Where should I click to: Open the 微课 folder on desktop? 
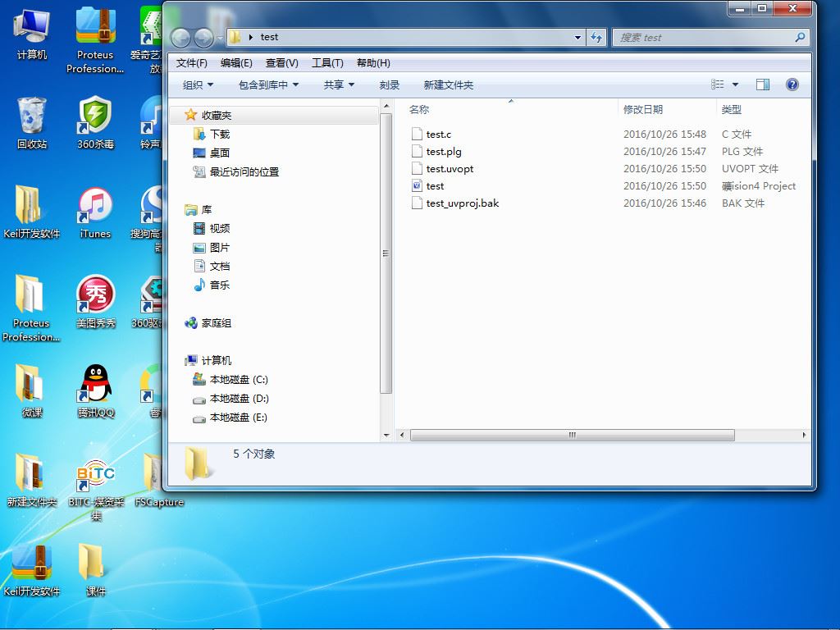click(x=32, y=391)
